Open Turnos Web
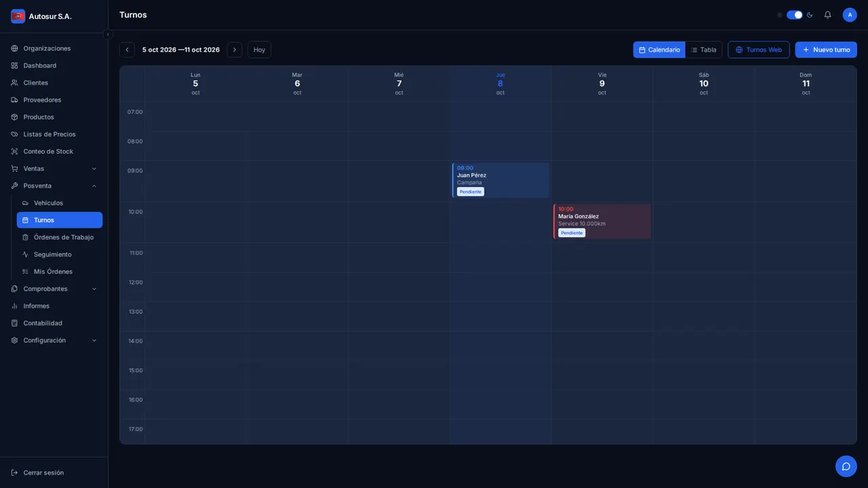Viewport: 868px width, 488px height. [759, 49]
